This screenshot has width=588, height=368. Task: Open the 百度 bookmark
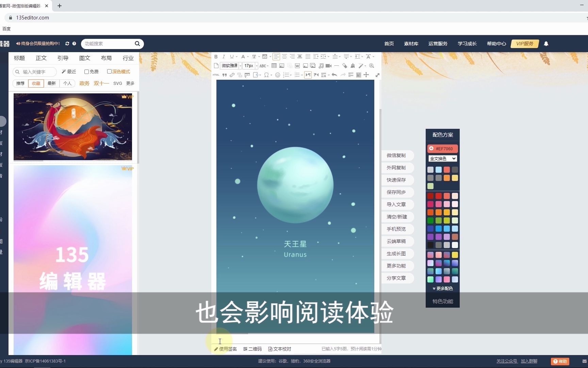6,29
